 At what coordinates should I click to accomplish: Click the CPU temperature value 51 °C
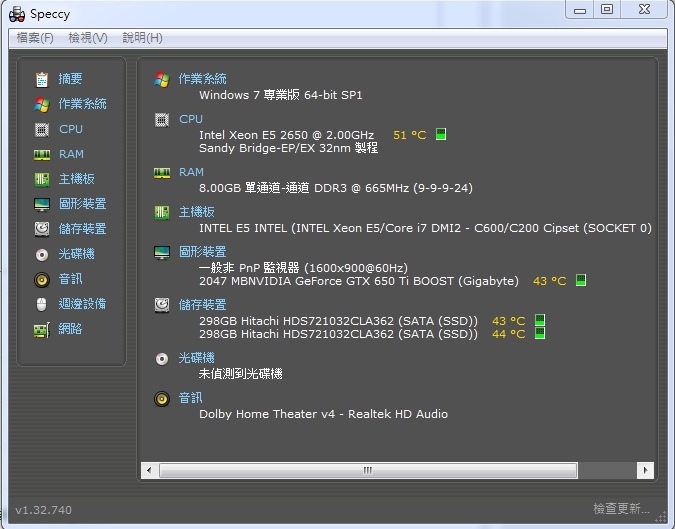click(409, 135)
